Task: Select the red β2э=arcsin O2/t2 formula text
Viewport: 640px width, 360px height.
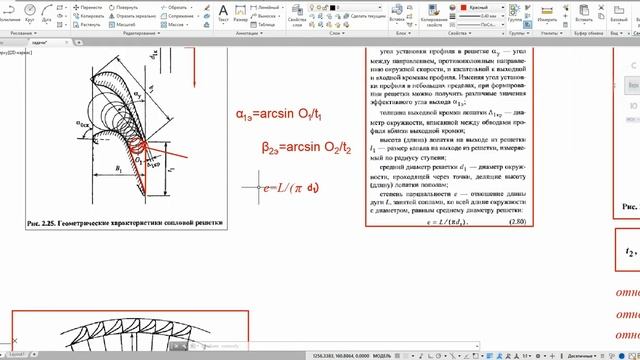Action: (306, 147)
